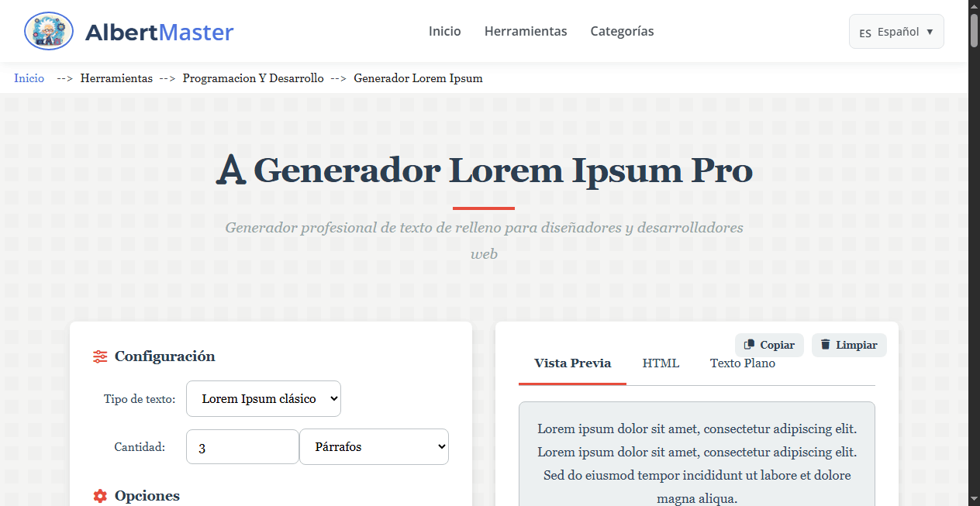Open the Tipo de texto dropdown
Image resolution: width=980 pixels, height=506 pixels.
[263, 398]
